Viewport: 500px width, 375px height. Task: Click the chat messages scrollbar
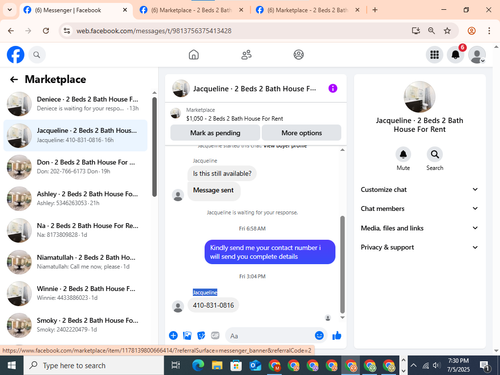tap(342, 264)
